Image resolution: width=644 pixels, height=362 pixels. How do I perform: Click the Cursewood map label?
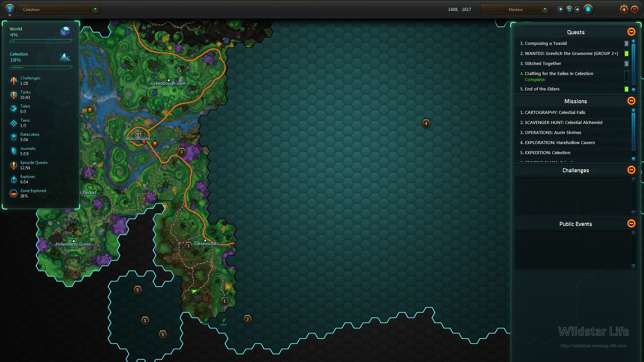point(205,244)
